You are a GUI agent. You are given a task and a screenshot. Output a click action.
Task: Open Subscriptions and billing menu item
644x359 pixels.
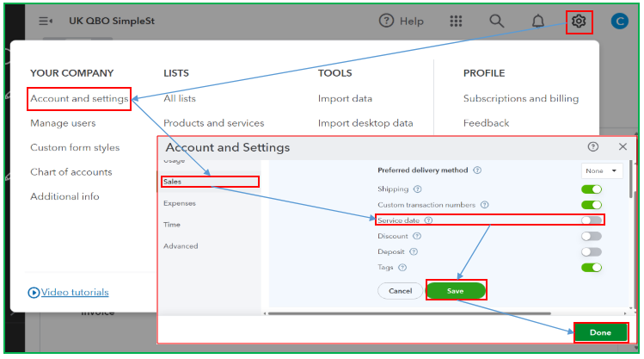(x=521, y=99)
